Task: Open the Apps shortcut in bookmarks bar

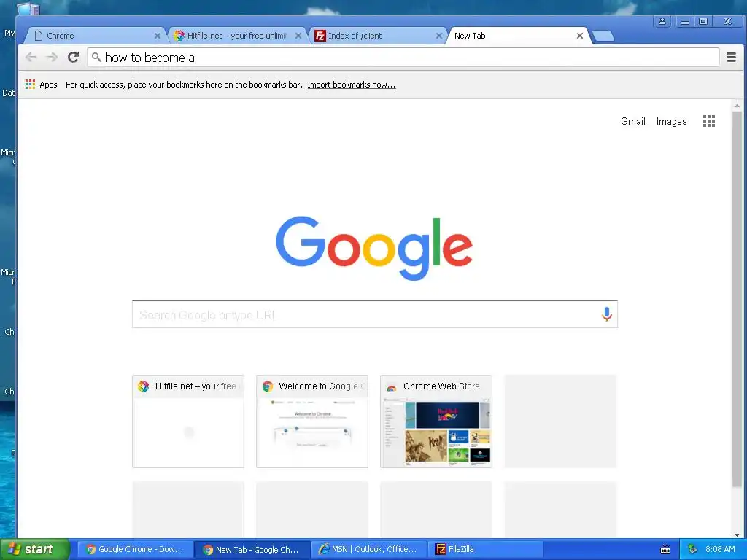Action: point(42,85)
